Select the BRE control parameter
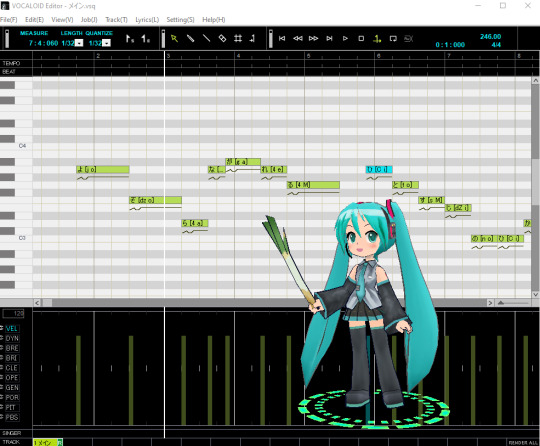540x446 pixels. point(12,348)
